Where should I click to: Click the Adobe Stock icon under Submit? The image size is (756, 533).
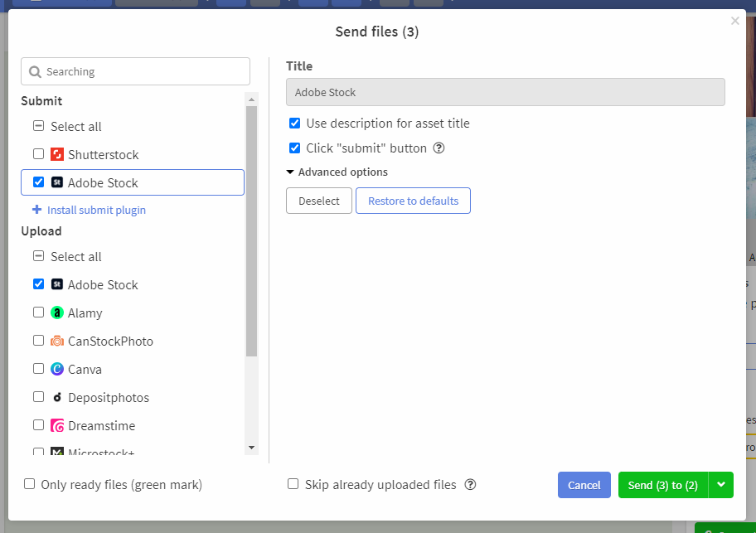(57, 182)
